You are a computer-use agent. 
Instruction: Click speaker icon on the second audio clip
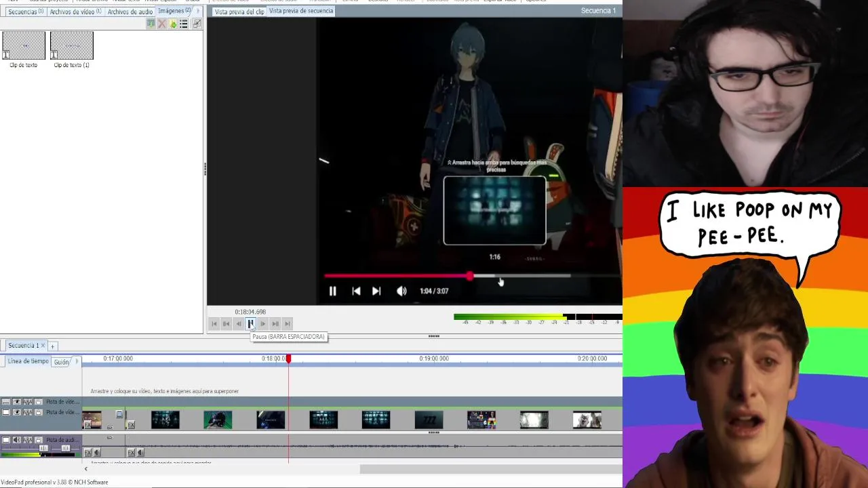click(x=140, y=453)
